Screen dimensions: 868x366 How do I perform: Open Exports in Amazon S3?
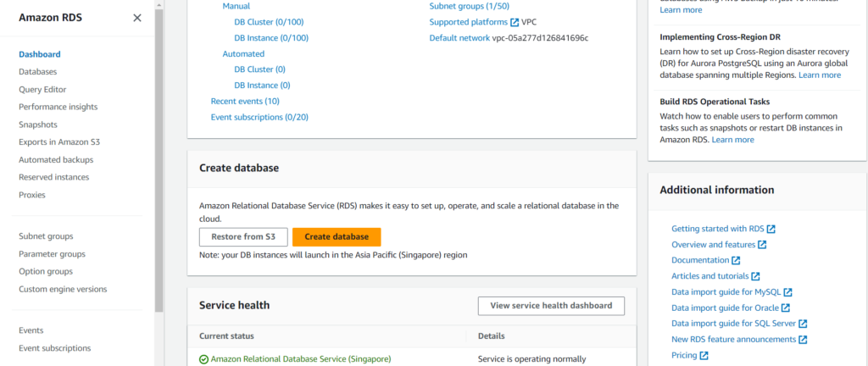pos(59,142)
